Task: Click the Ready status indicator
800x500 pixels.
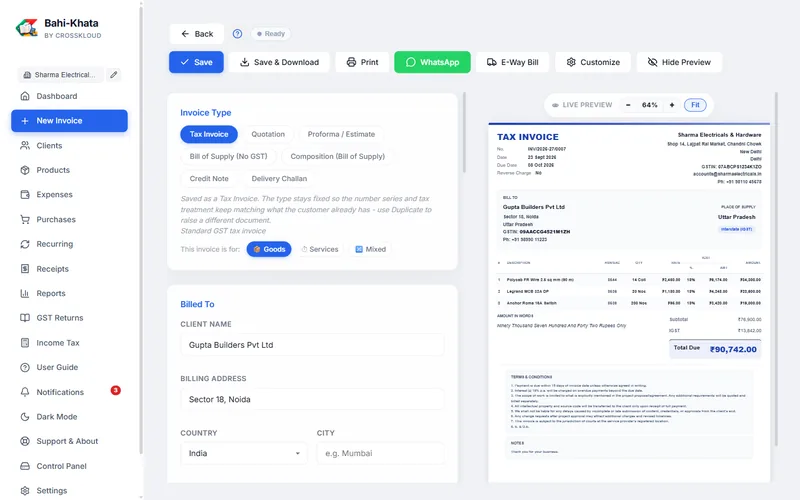Action: [271, 34]
